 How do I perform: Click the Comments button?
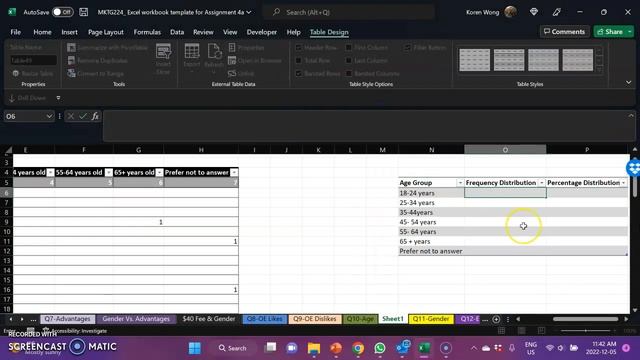(564, 31)
